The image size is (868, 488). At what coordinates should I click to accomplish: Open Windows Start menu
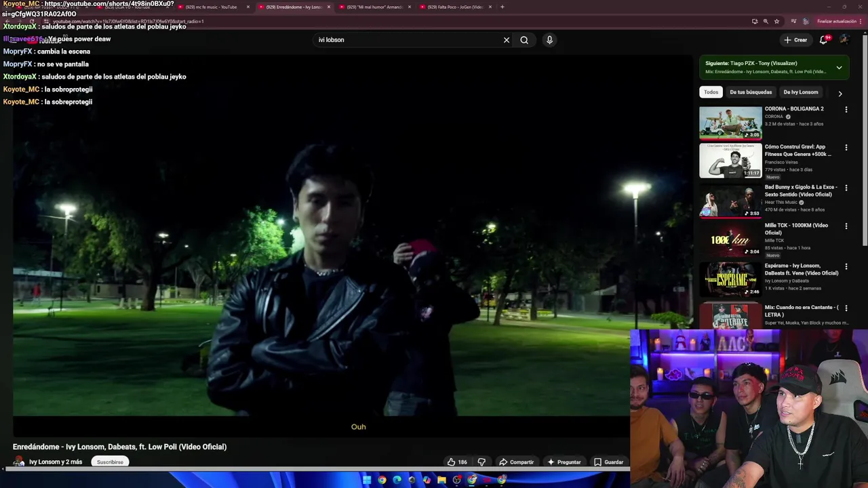coord(367,480)
